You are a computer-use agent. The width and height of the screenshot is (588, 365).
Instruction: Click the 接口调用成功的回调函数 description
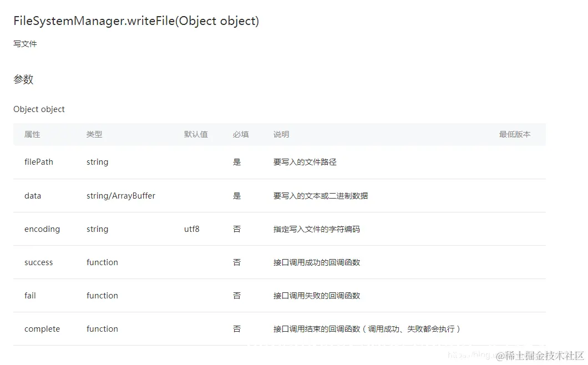tap(317, 262)
